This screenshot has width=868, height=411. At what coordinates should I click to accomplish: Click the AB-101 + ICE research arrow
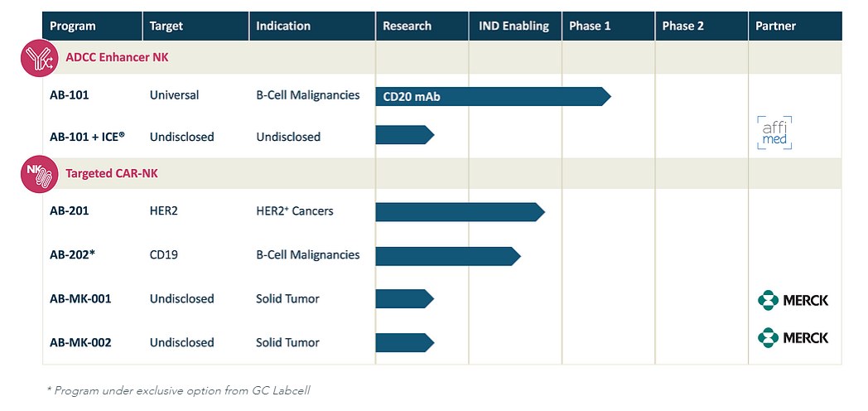tap(405, 134)
